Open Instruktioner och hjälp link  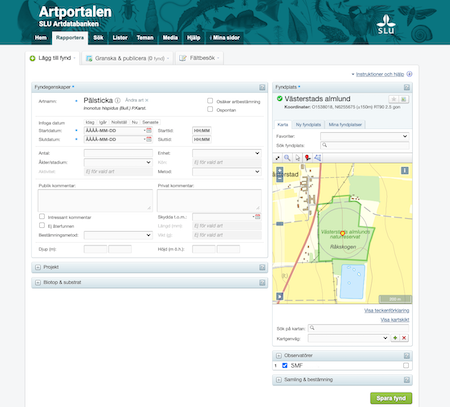coord(380,74)
